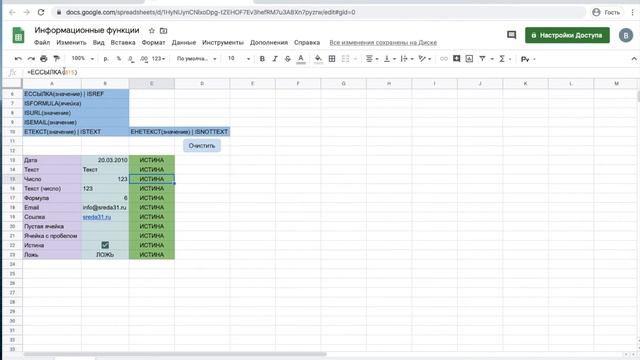
Task: Open the font size 10 dropdown
Action: 239,59
